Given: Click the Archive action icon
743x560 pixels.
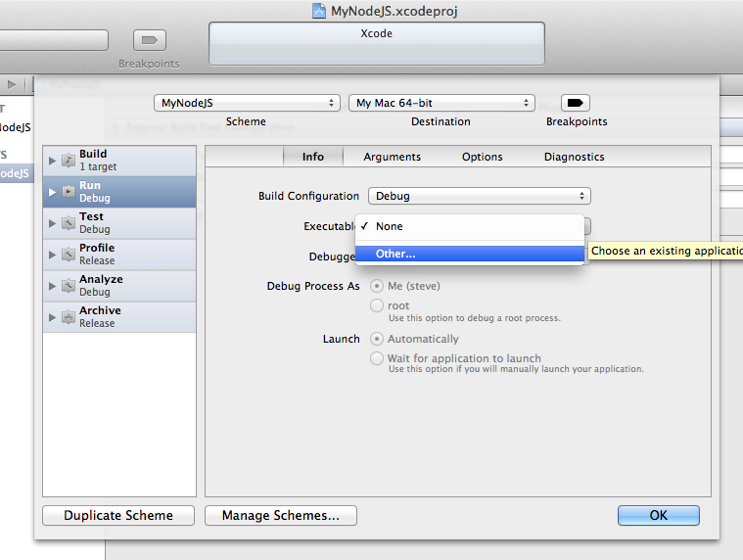Looking at the screenshot, I should pos(69,317).
